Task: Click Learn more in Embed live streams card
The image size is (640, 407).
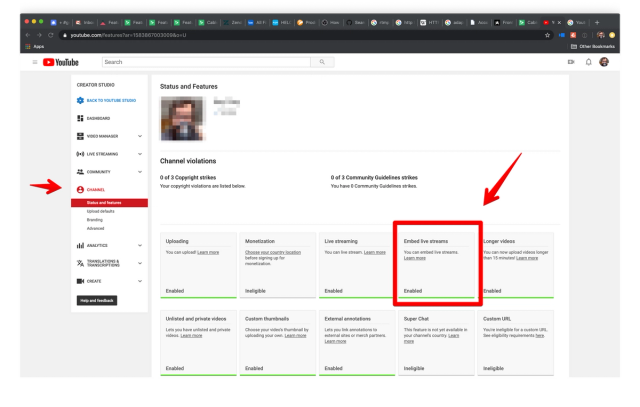Action: coord(415,258)
